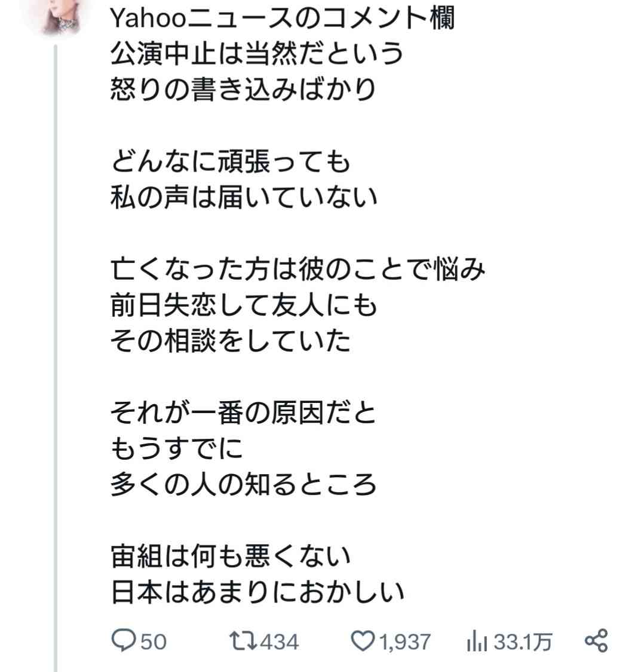644x672 pixels.
Task: Open the reply speech bubble icon
Action: pyautogui.click(x=123, y=641)
